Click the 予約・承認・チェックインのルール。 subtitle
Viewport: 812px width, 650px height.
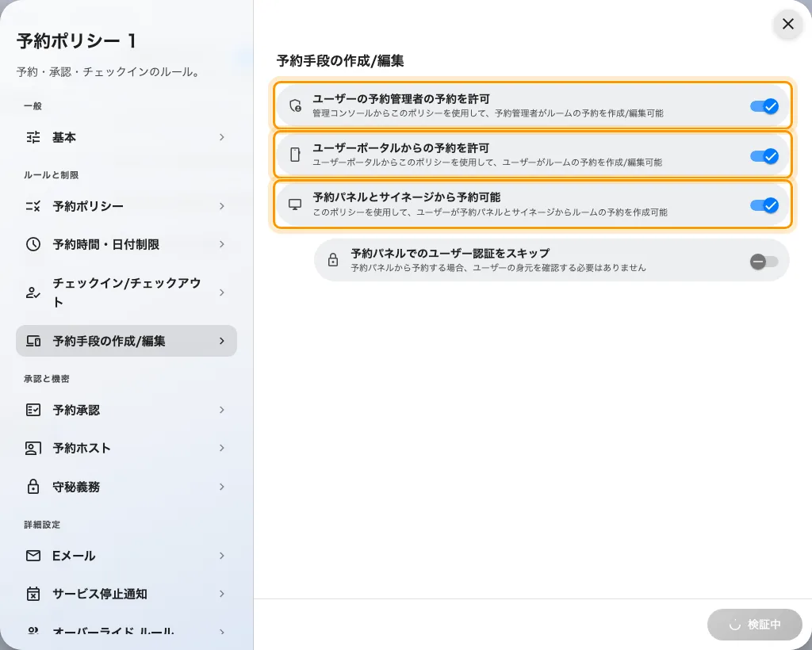click(108, 72)
